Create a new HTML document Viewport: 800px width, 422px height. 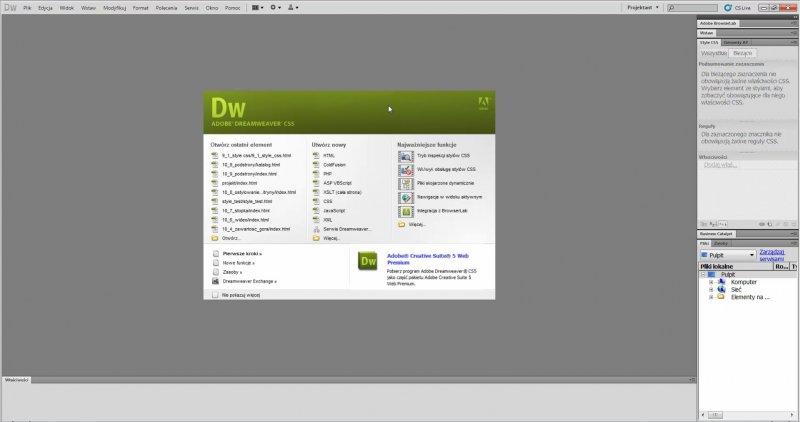click(328, 156)
